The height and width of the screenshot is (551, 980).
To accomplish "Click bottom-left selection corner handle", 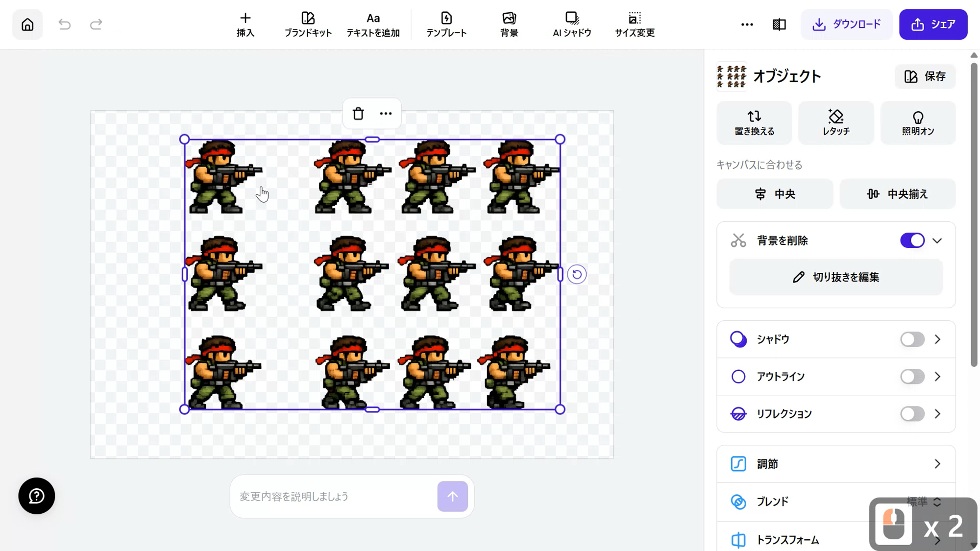I will 184,409.
